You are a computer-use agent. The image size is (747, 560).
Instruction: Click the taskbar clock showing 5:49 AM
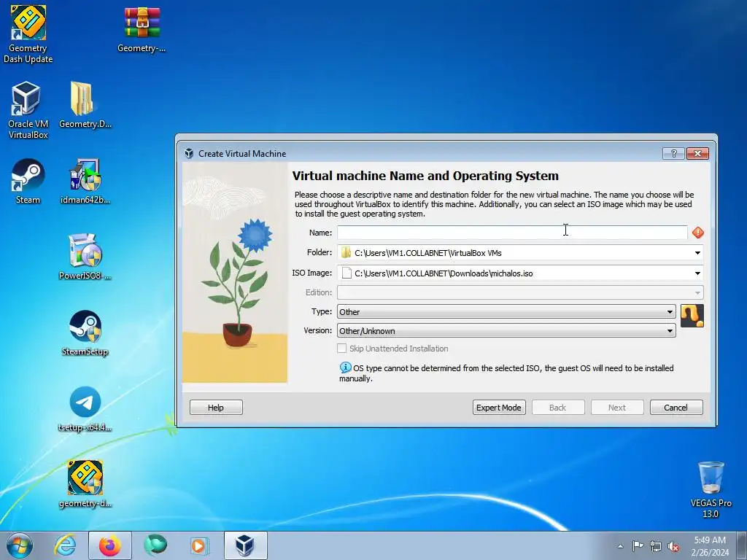point(711,546)
